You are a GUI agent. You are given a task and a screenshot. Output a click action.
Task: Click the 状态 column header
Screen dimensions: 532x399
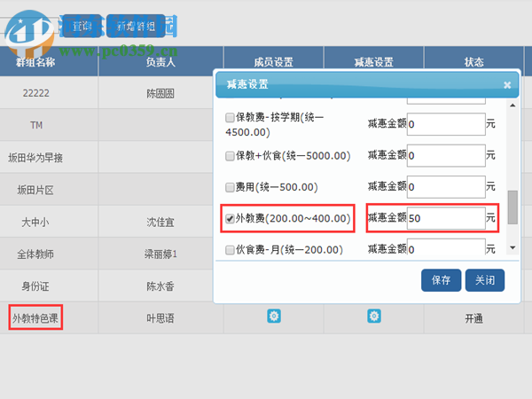pyautogui.click(x=474, y=62)
